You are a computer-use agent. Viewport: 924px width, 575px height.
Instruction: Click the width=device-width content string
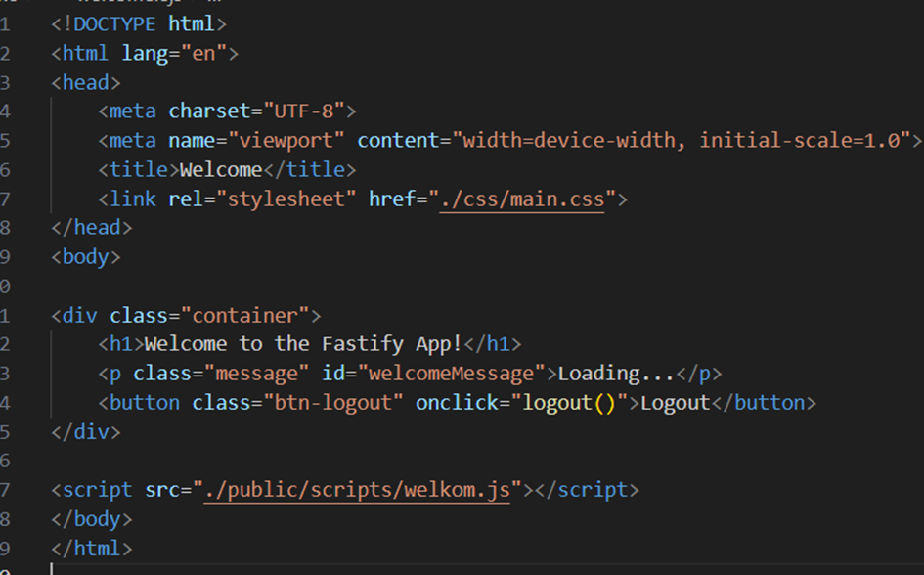[567, 140]
